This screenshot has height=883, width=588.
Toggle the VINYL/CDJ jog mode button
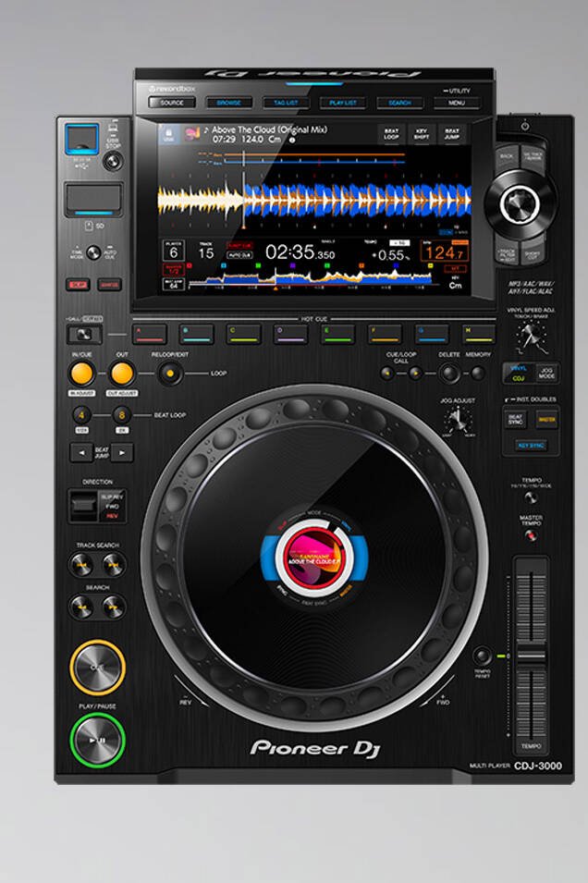coord(517,374)
